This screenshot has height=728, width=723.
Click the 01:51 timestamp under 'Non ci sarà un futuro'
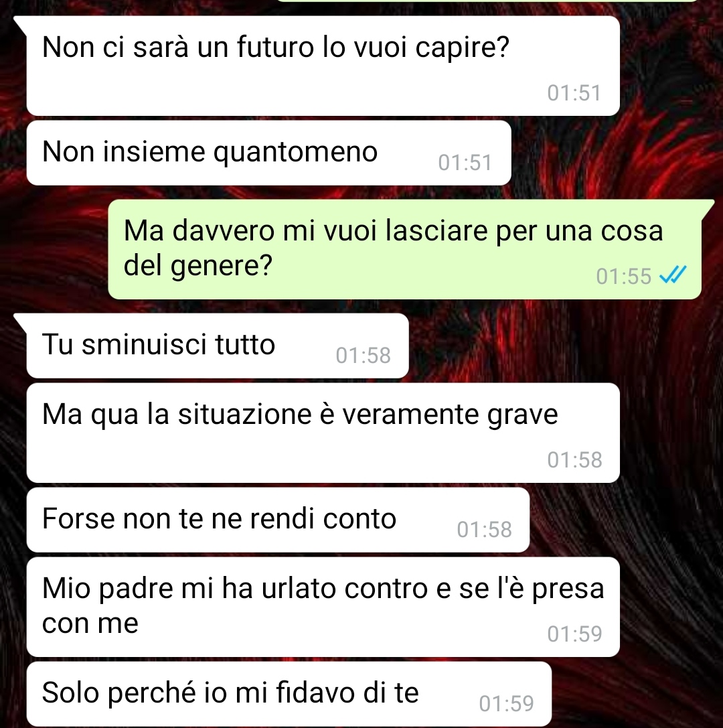pyautogui.click(x=574, y=93)
